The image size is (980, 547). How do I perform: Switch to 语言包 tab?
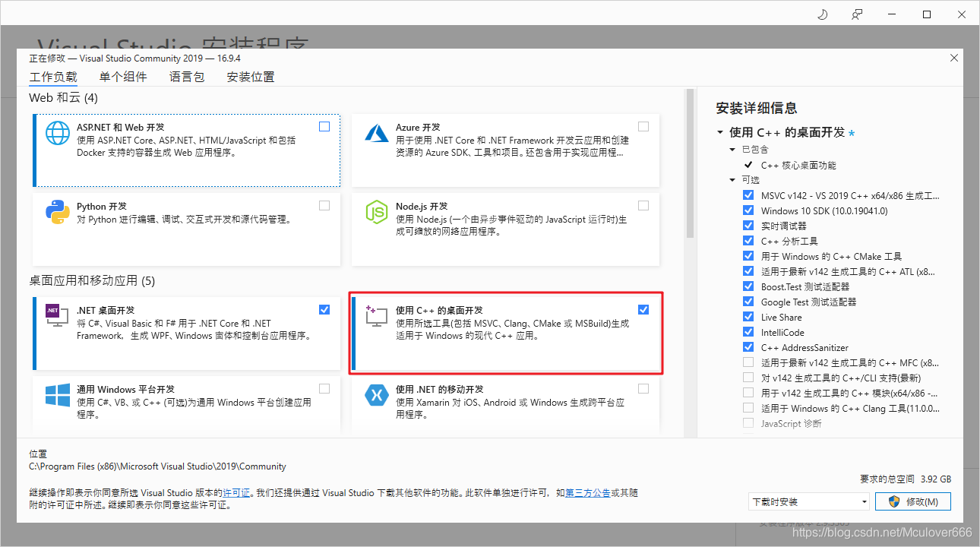click(187, 77)
